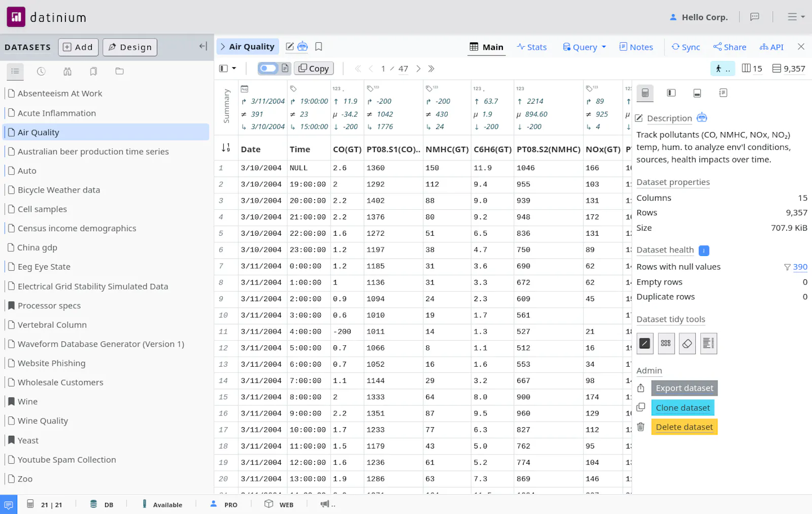Switch to the row panel icon on right
This screenshot has height=514, width=812.
coord(697,93)
